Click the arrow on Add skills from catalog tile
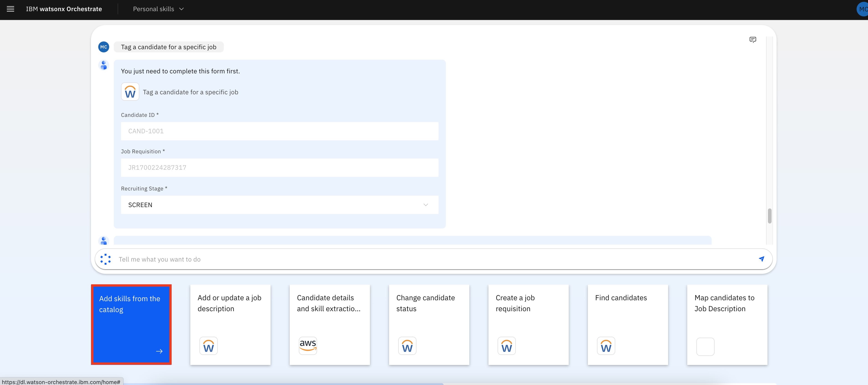Viewport: 868px width, 385px height. (x=159, y=351)
